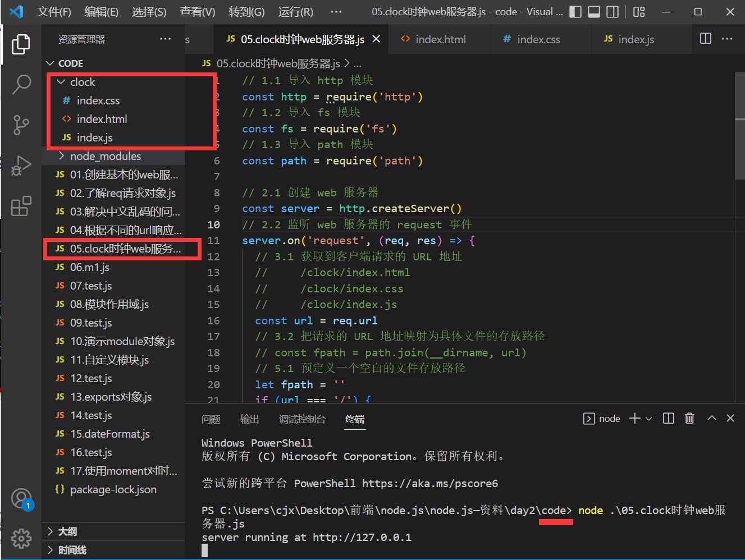Open index.js in the clock folder
Viewport: 745px width, 560px height.
(x=115, y=137)
